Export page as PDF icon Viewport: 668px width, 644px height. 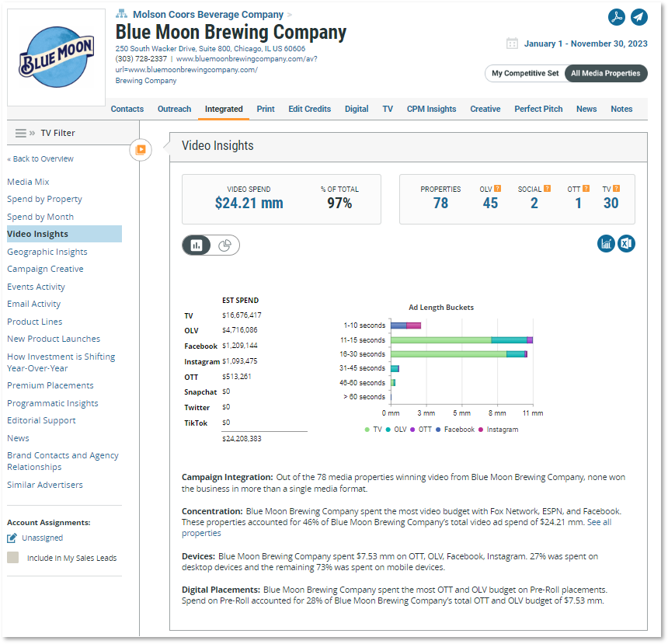click(617, 17)
